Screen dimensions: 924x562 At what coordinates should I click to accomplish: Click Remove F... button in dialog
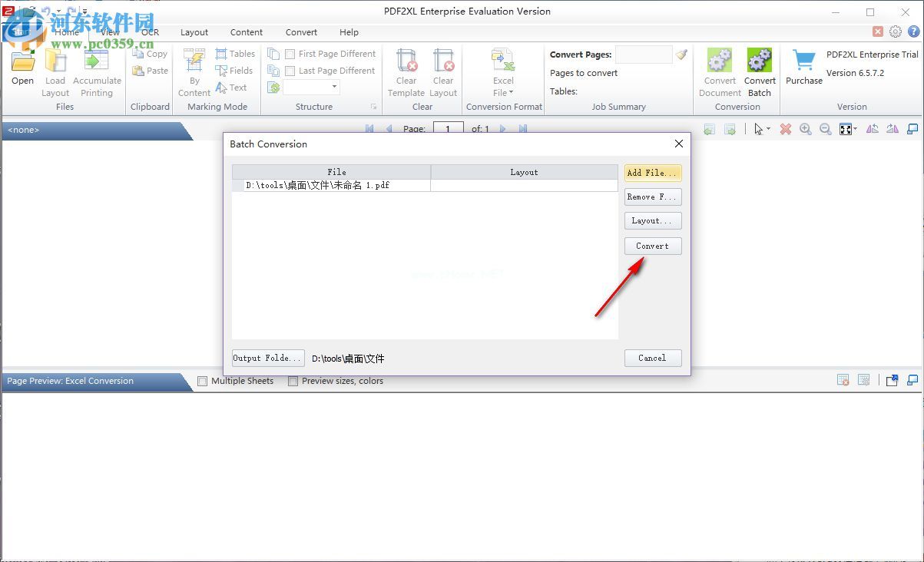pos(653,197)
